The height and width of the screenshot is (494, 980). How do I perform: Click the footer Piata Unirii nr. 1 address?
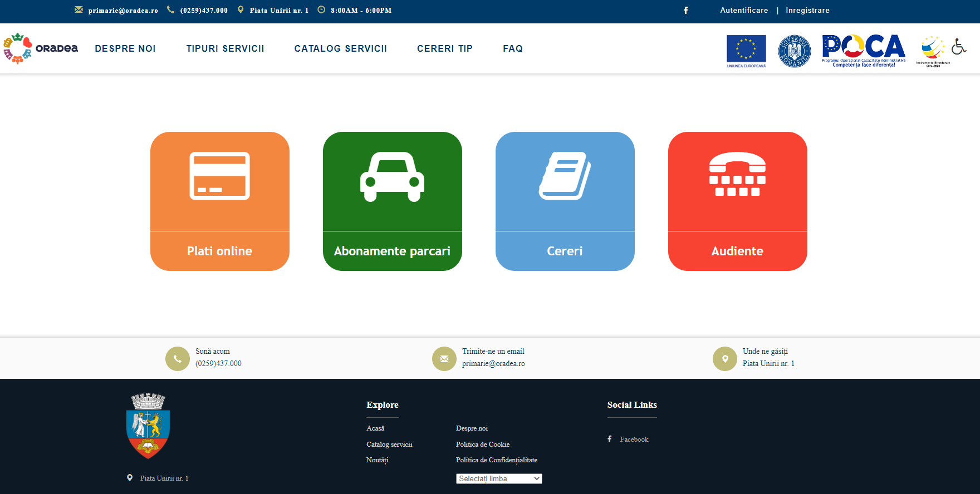point(164,478)
